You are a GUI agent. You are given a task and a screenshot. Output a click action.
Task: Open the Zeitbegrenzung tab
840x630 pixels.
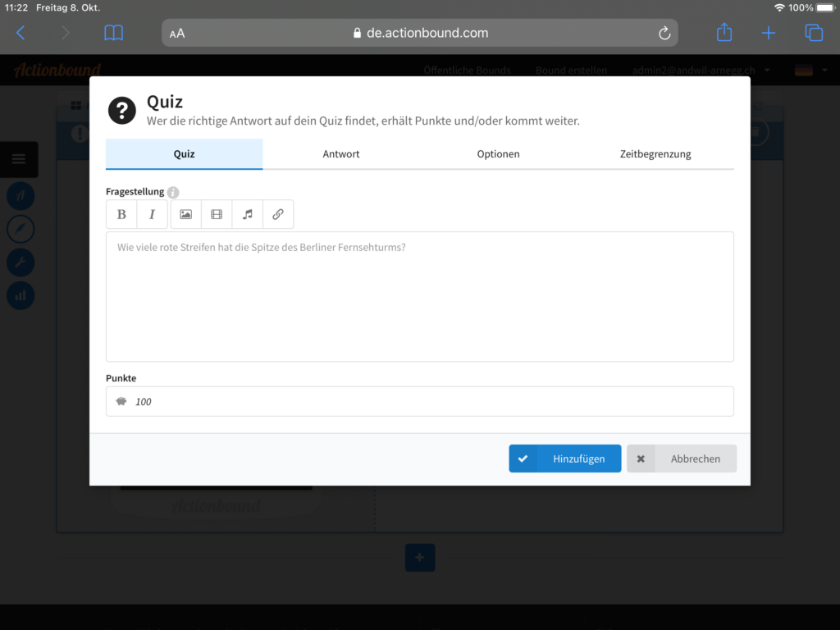click(x=655, y=154)
